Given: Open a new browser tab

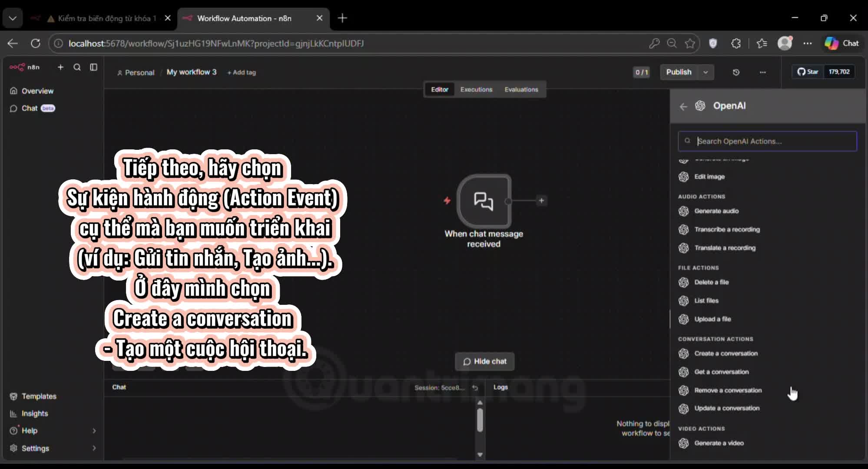Looking at the screenshot, I should pos(342,18).
